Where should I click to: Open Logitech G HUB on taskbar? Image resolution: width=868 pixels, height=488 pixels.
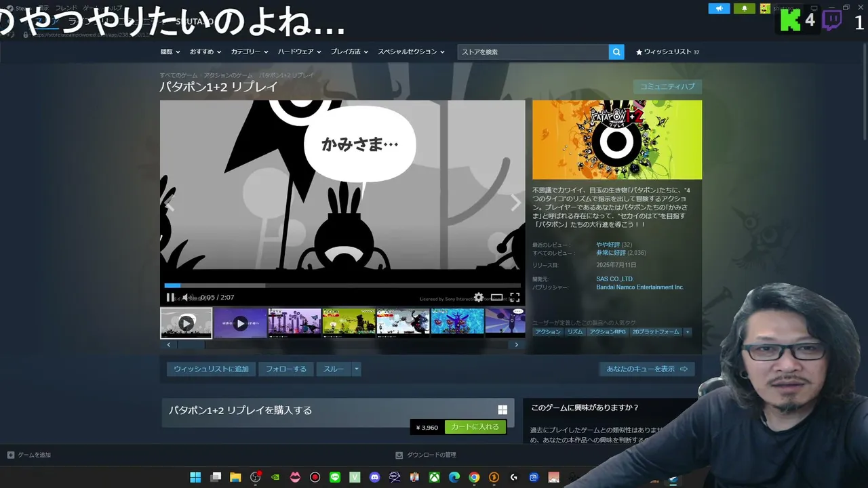(514, 477)
